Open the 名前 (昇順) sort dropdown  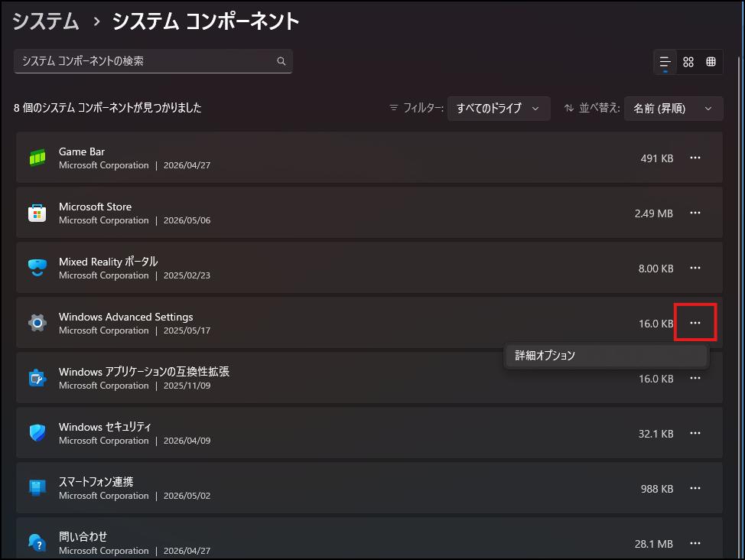tap(674, 109)
